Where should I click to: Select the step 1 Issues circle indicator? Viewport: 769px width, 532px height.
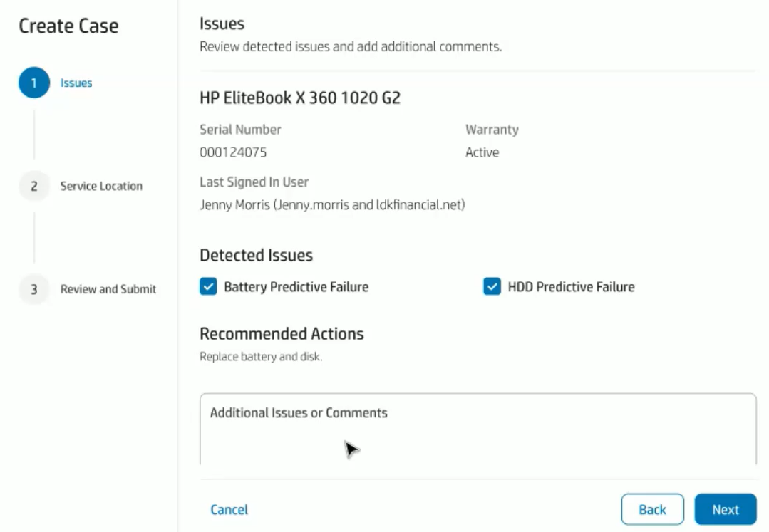pos(33,82)
